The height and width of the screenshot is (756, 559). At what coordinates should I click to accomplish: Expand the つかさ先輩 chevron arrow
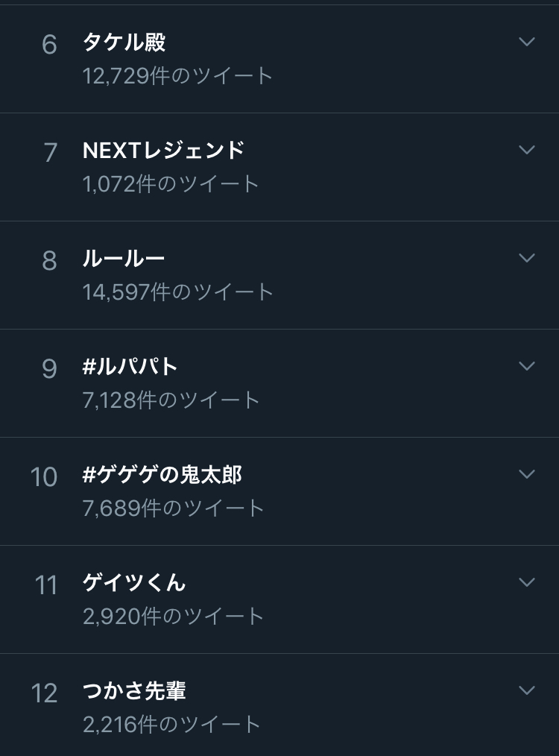[x=527, y=691]
